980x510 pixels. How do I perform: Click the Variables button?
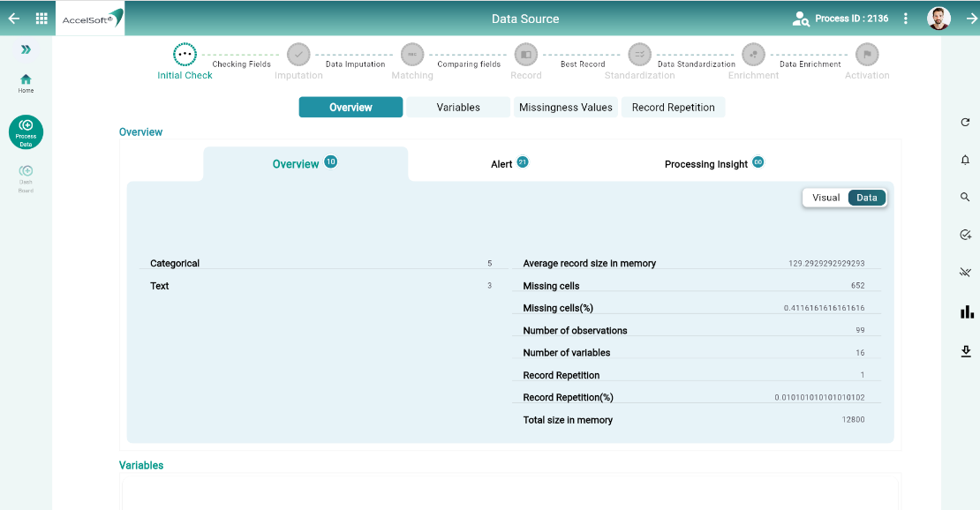tap(458, 108)
